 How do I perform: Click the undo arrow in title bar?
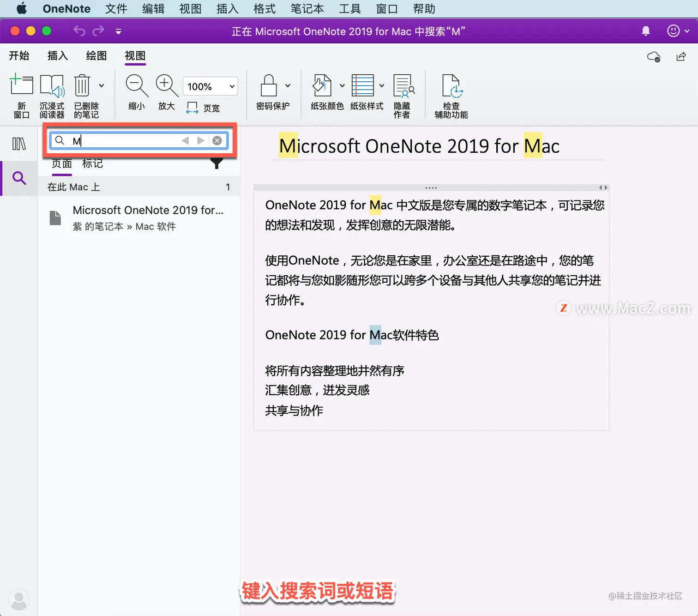pyautogui.click(x=79, y=31)
